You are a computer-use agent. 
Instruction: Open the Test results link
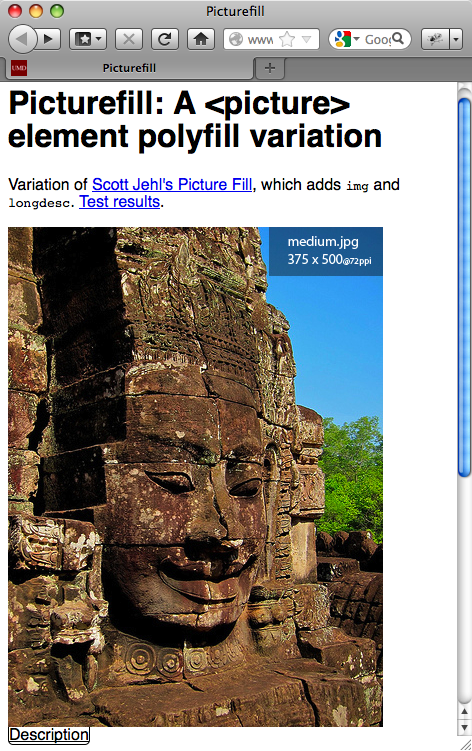(x=119, y=202)
